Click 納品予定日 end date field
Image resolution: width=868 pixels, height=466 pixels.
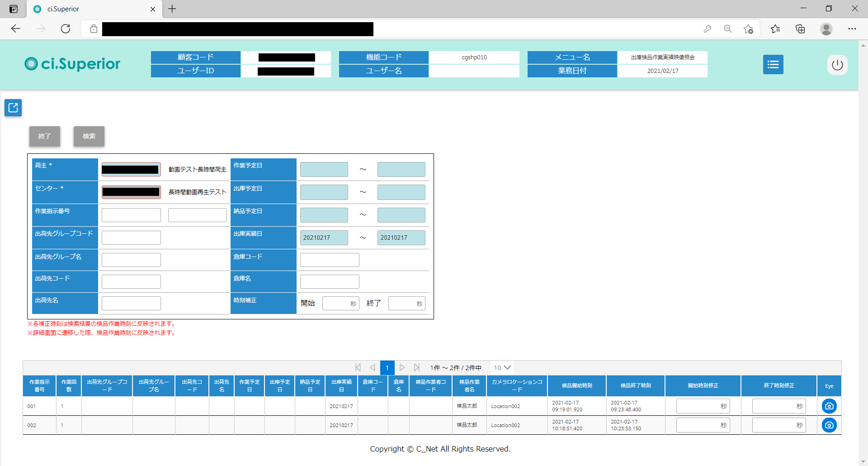pos(401,215)
